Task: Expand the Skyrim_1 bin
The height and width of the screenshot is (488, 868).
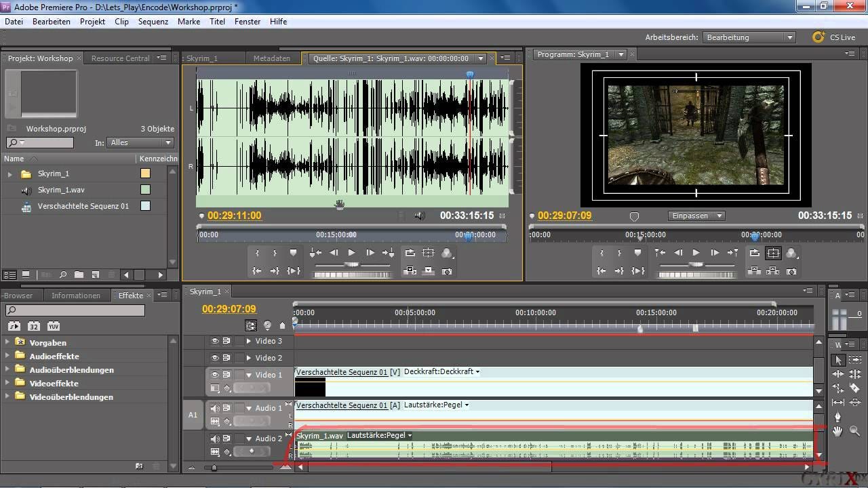Action: [9, 174]
